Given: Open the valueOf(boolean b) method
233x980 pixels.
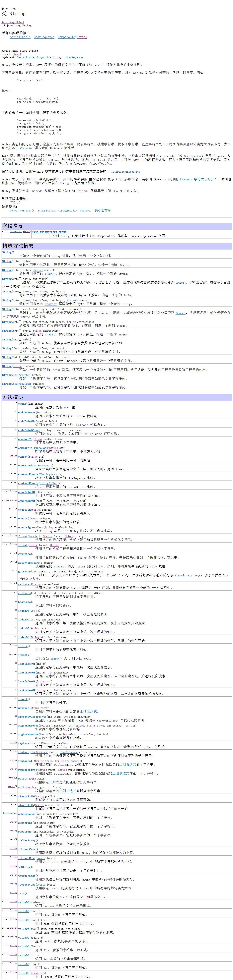Looking at the screenshot, I should (x=24, y=902).
